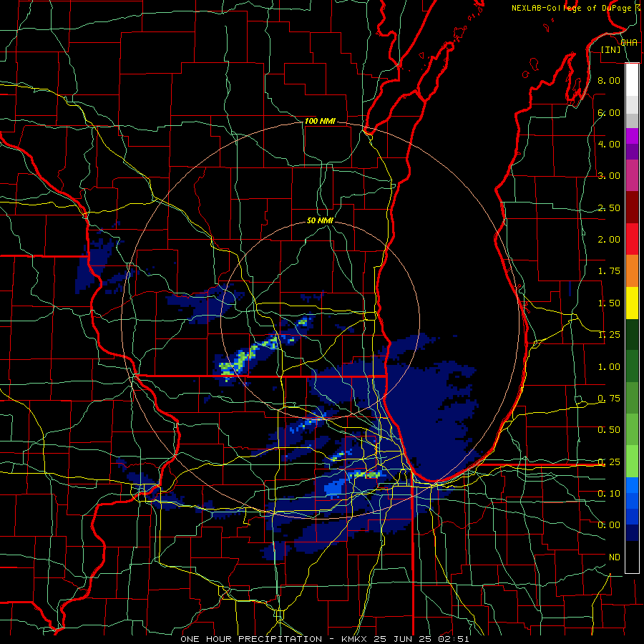Click the 1.25 legend value

[609, 335]
